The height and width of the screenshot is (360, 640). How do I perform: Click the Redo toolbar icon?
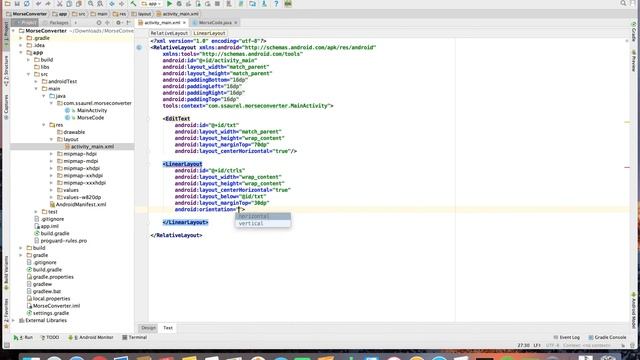tap(48, 3)
